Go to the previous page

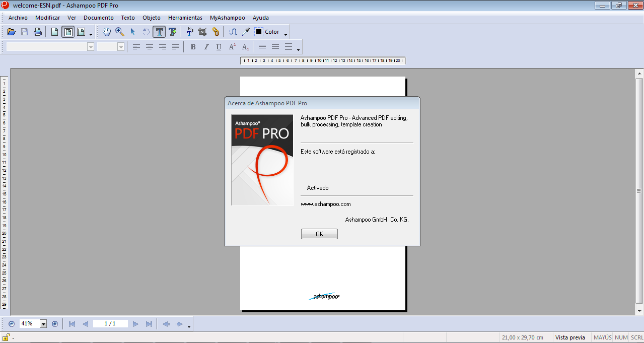pyautogui.click(x=85, y=324)
